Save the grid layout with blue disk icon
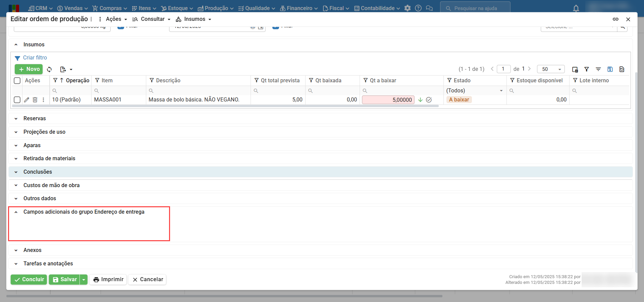This screenshot has width=644, height=302. click(x=610, y=69)
